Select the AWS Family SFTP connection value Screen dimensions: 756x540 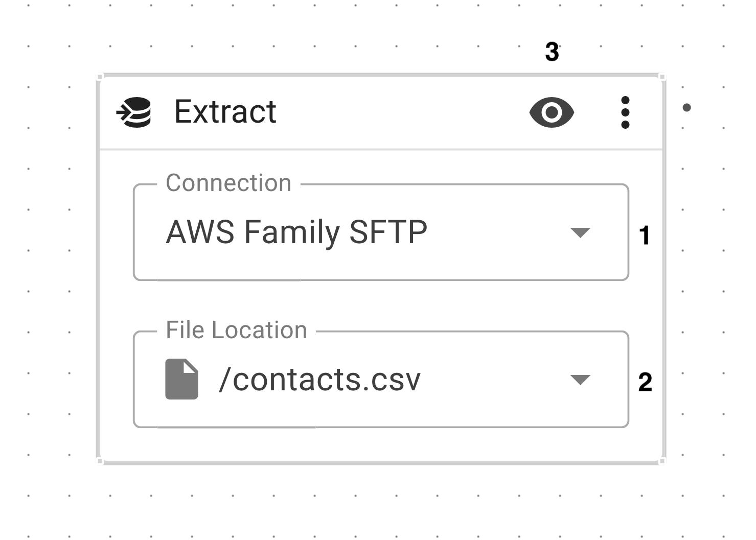coord(296,232)
